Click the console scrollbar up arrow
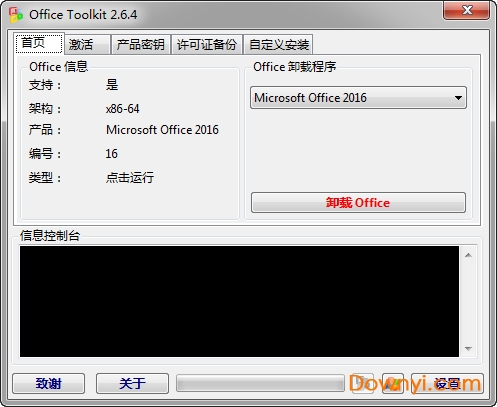Image resolution: width=497 pixels, height=407 pixels. point(468,255)
